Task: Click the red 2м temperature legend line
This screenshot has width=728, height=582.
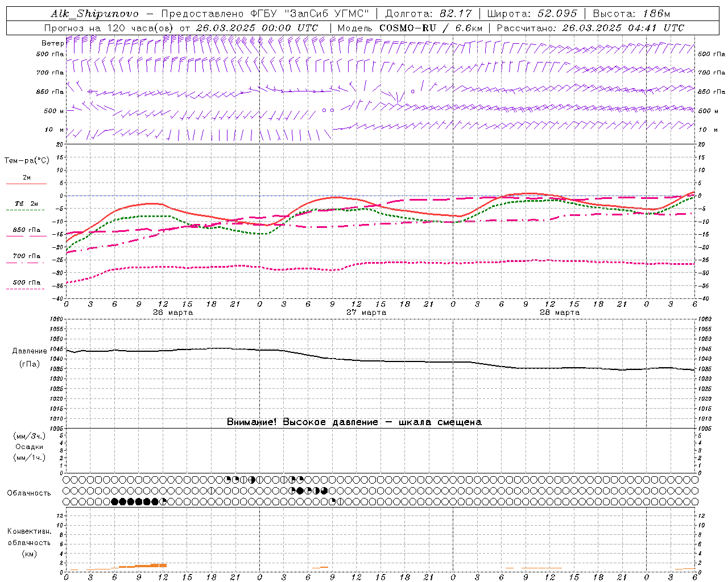Action: coord(26,184)
